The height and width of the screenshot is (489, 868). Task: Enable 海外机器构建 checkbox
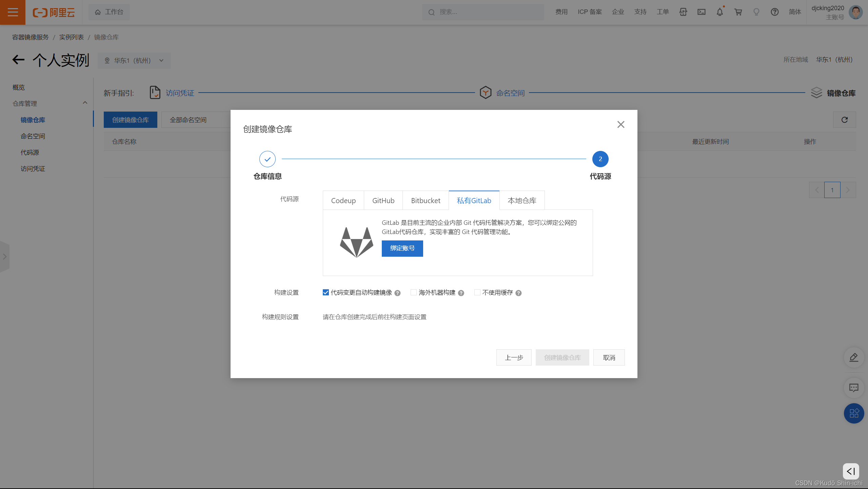(414, 292)
